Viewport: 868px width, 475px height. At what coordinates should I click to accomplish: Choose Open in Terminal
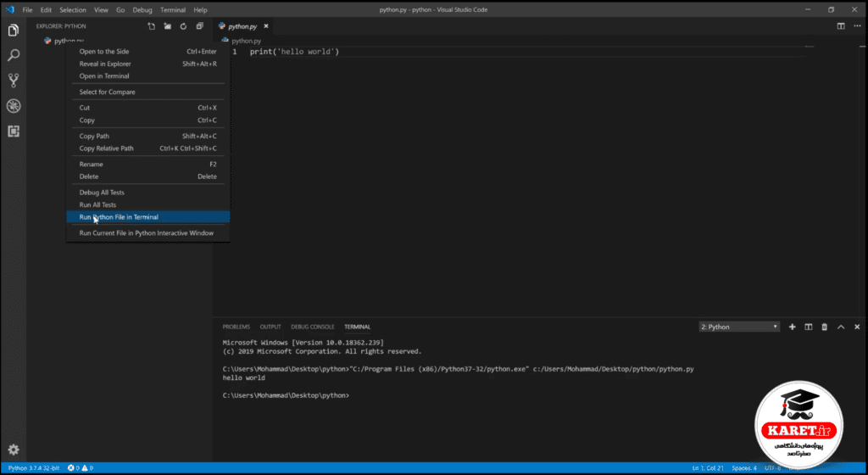147,75
